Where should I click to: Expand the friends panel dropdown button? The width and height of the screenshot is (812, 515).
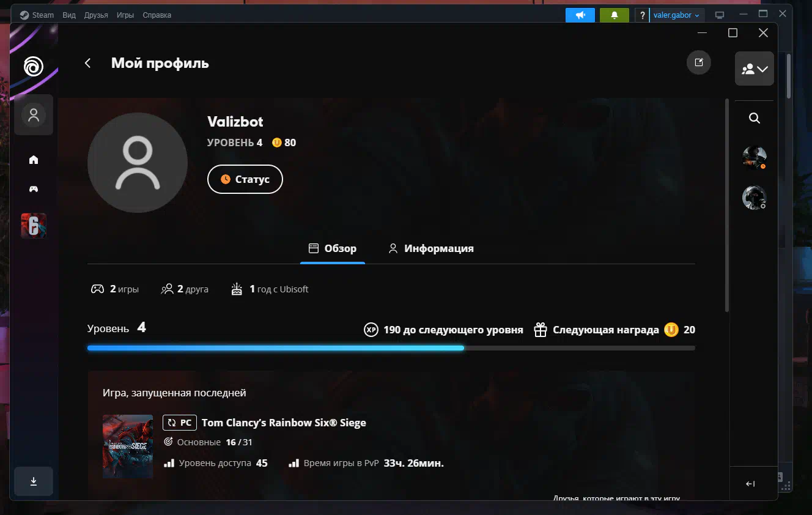point(755,69)
